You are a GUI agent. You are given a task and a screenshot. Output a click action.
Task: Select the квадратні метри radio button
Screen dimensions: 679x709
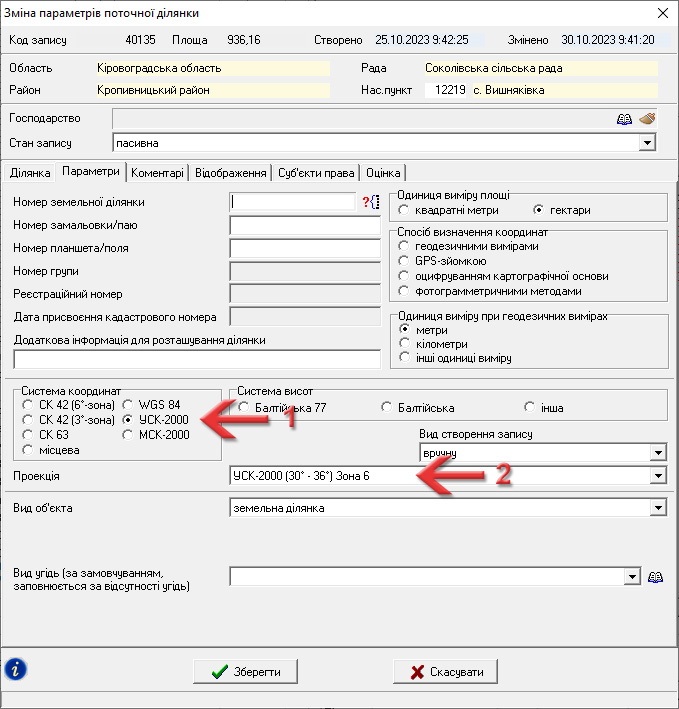pos(403,211)
